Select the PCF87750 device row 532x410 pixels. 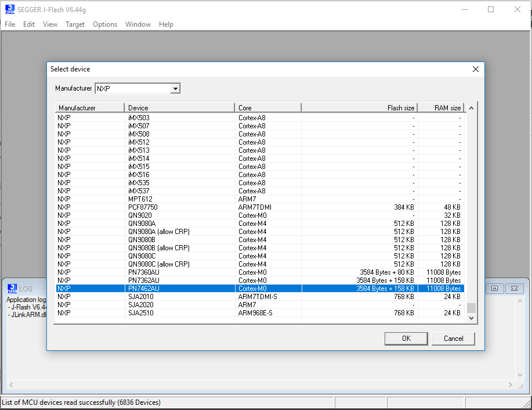260,207
